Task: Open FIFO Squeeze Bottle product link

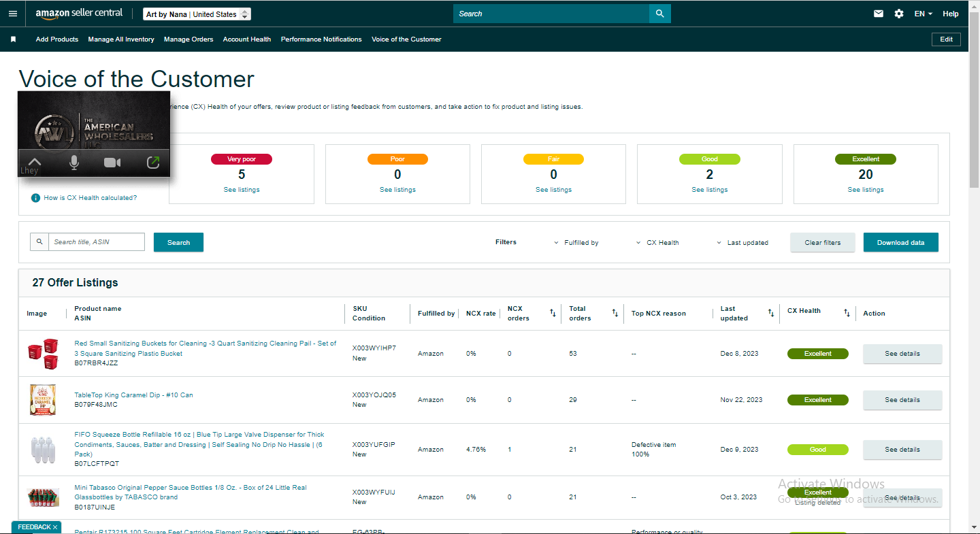Action: 199,444
